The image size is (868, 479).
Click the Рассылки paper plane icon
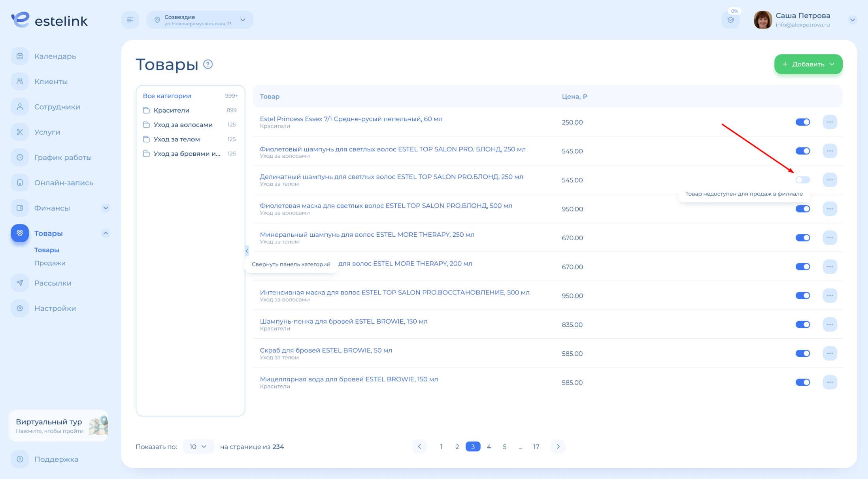20,283
